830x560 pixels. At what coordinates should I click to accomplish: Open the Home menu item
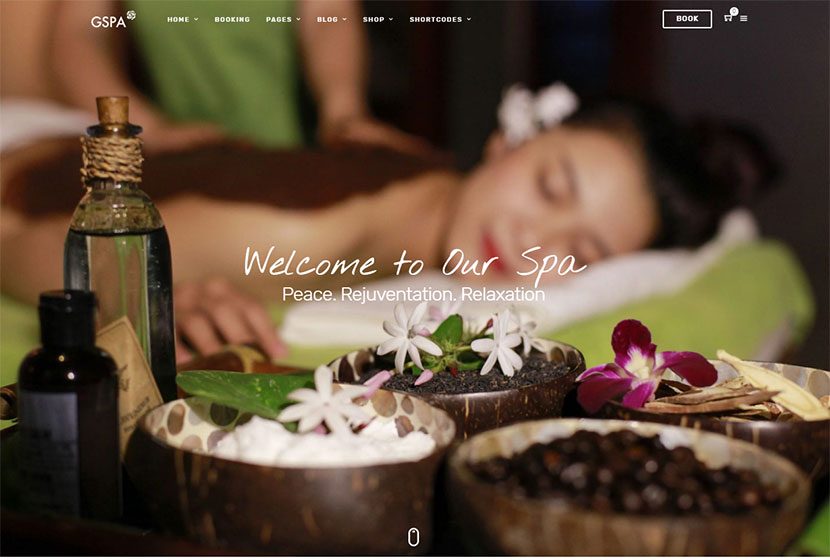click(x=178, y=19)
